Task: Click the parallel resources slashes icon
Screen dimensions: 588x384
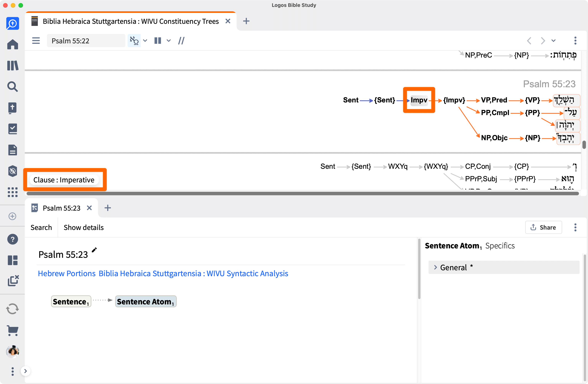Action: tap(181, 41)
